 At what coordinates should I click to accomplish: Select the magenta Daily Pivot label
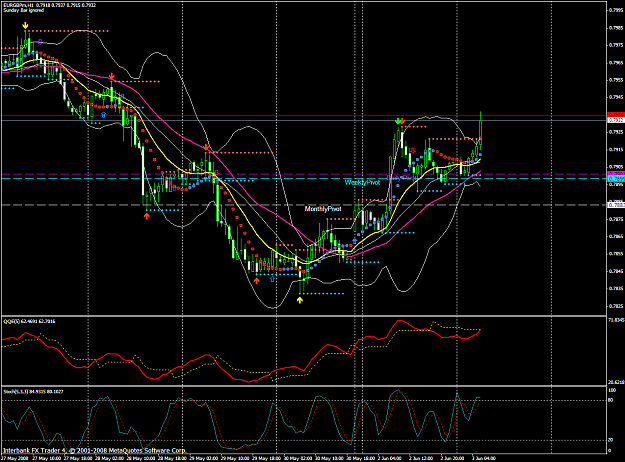(x=402, y=178)
